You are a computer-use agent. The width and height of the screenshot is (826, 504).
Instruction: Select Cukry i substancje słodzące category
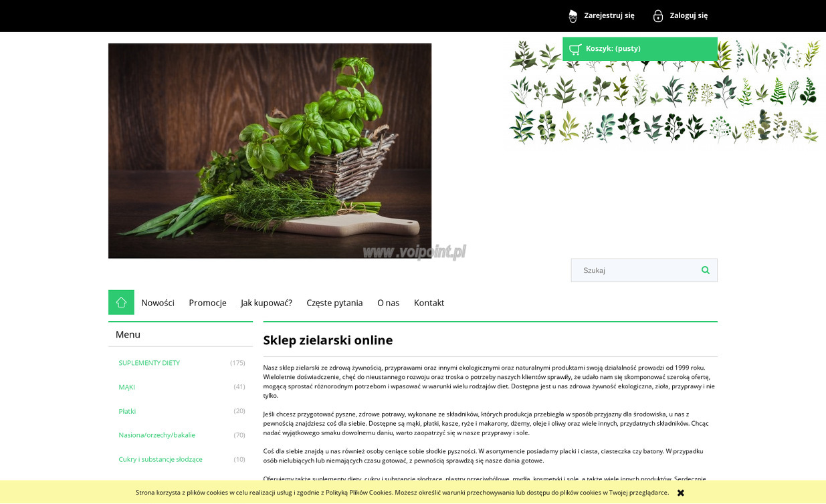tap(160, 459)
